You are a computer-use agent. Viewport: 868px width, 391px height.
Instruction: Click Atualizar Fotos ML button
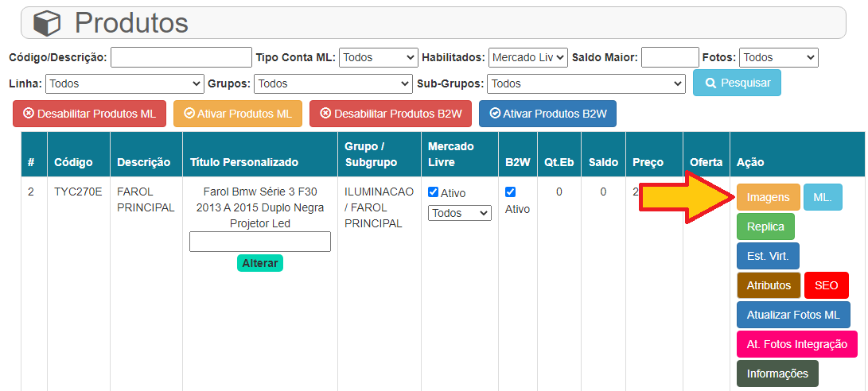[793, 315]
